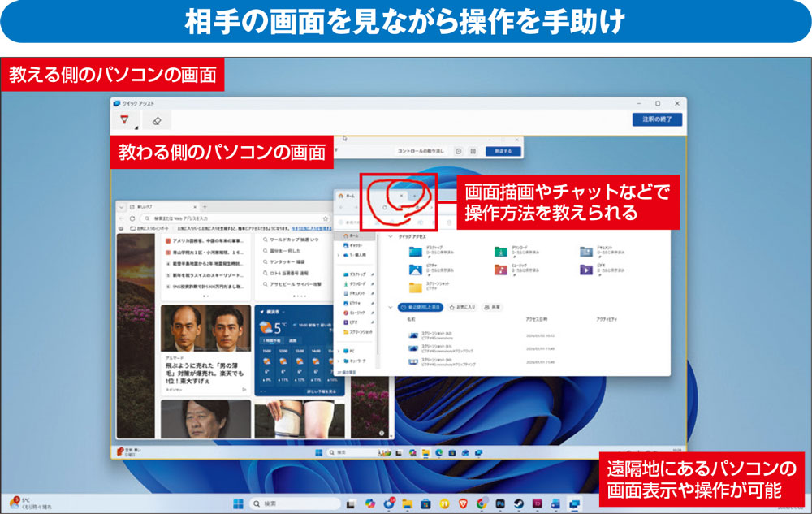Screen dimensions: 812x514
Task: Select the 最近使用した項目 tab
Action: pos(421,307)
